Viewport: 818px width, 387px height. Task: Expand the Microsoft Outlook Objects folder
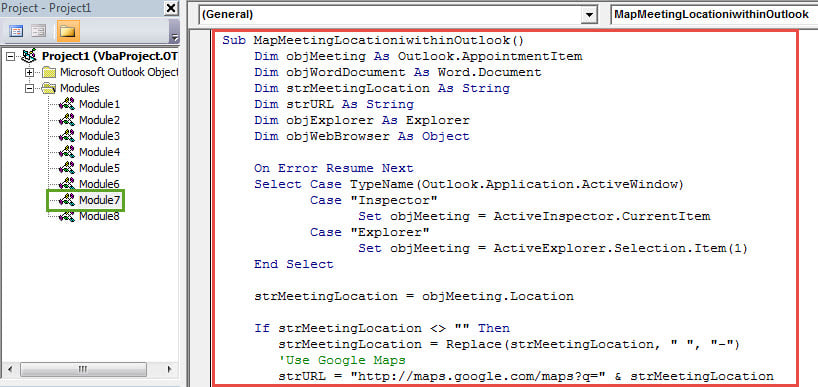click(x=29, y=72)
